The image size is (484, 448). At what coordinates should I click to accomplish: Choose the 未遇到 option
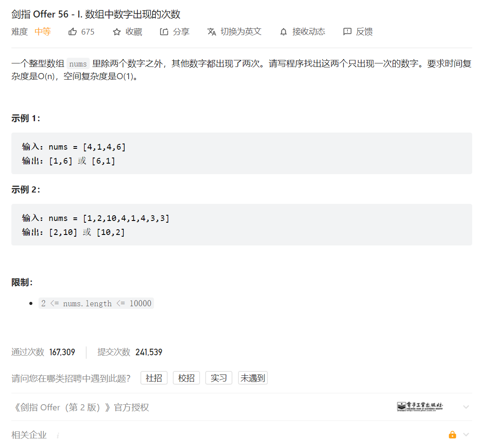253,378
